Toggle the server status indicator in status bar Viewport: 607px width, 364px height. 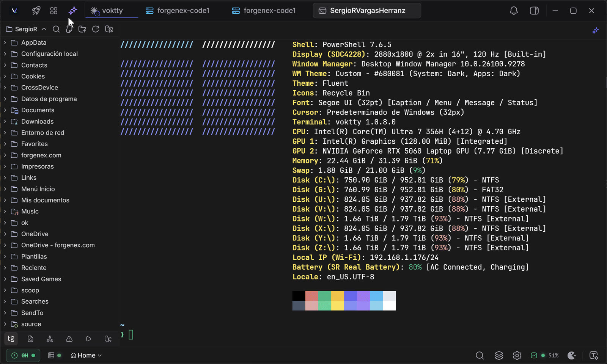coord(55,355)
